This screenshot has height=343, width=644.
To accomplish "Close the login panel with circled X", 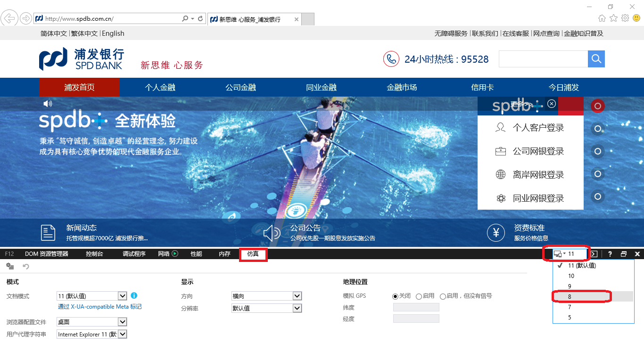I will (552, 104).
